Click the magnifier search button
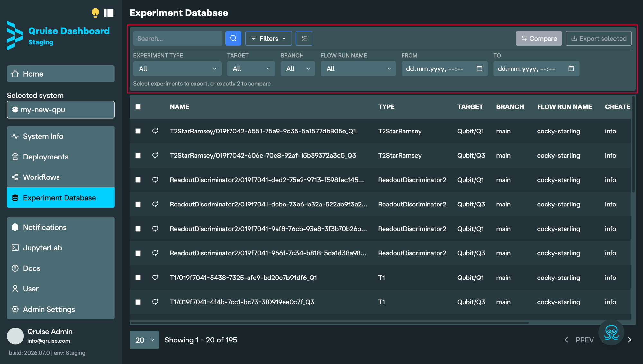The image size is (643, 364). click(233, 38)
